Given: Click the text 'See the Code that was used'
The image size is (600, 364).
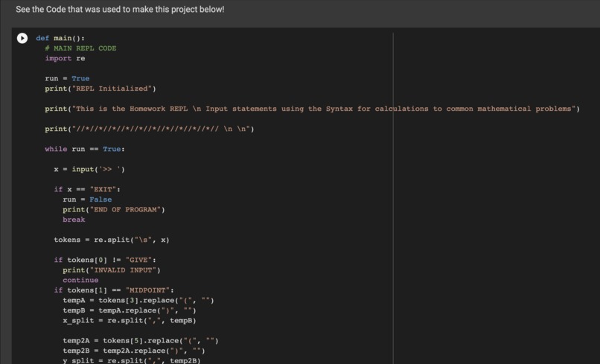Looking at the screenshot, I should pyautogui.click(x=67, y=10).
